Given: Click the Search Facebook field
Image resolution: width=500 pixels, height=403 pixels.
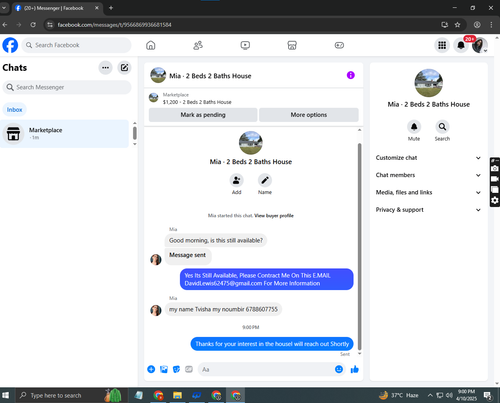Looking at the screenshot, I should pyautogui.click(x=77, y=45).
